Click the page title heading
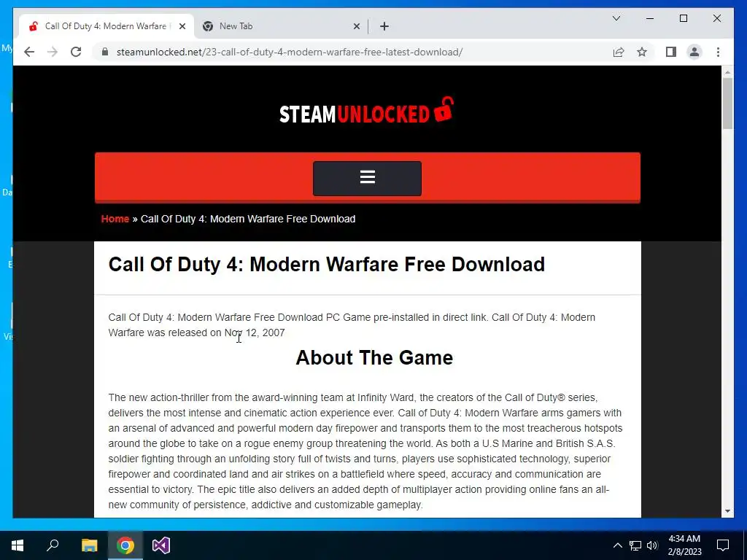The image size is (747, 560). (326, 264)
